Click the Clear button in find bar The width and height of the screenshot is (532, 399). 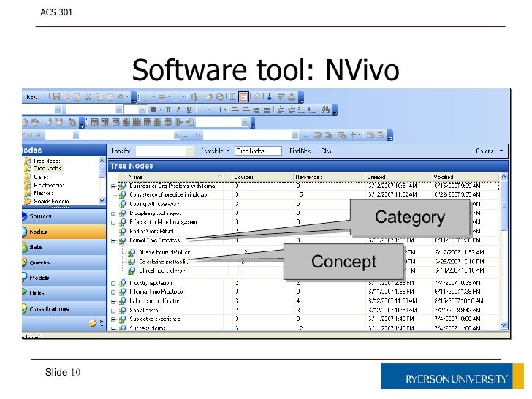pyautogui.click(x=327, y=151)
